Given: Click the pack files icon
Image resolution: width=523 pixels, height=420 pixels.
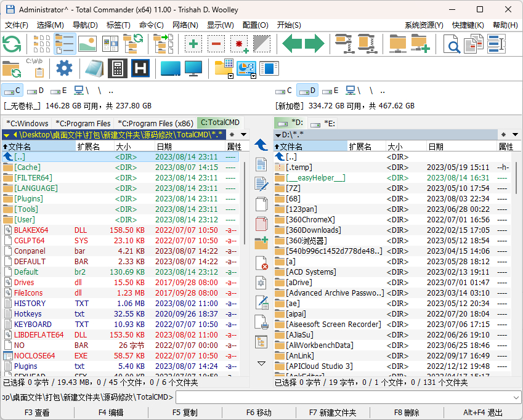Looking at the screenshot, I should coord(344,44).
